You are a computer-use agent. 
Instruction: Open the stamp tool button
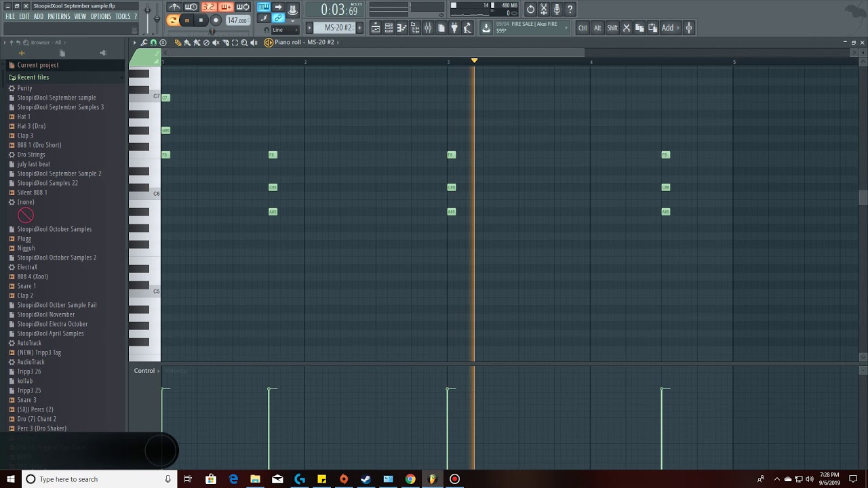tap(163, 42)
